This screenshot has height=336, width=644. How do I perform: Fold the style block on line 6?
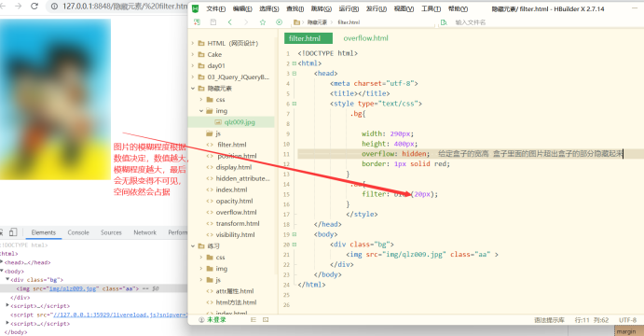tap(295, 104)
